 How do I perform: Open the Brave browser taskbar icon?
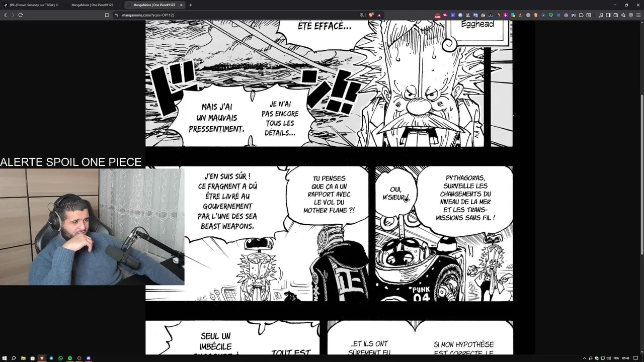[42, 358]
